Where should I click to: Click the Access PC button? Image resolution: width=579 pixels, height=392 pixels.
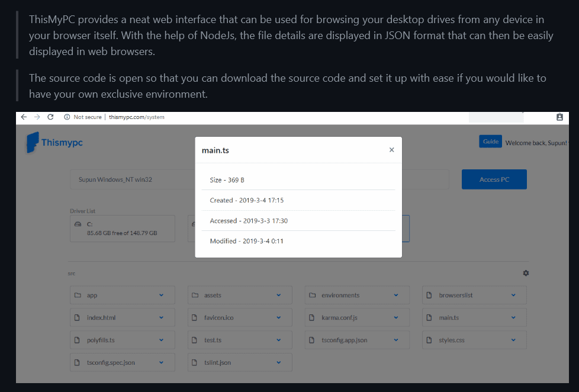[494, 179]
